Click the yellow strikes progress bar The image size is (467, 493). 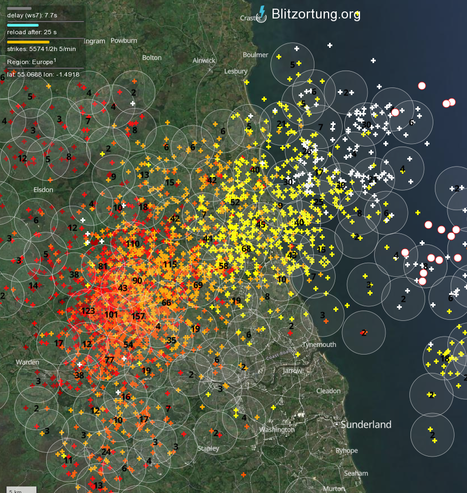28,42
